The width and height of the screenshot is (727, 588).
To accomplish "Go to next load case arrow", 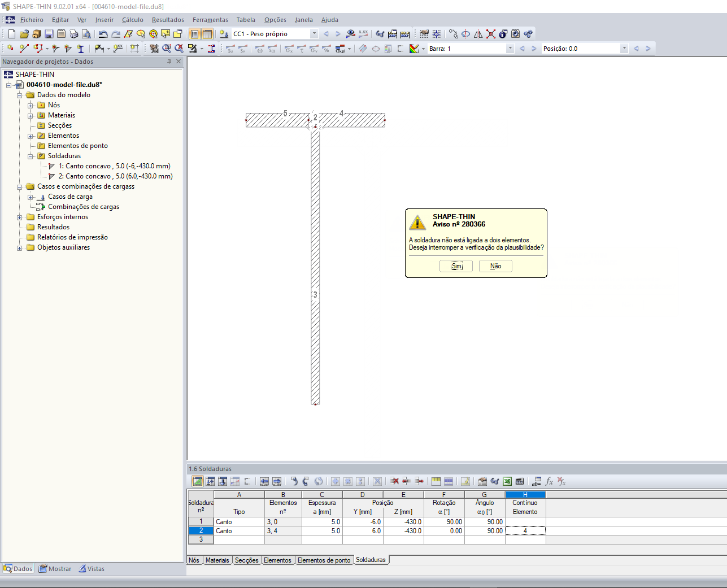I will pos(338,34).
